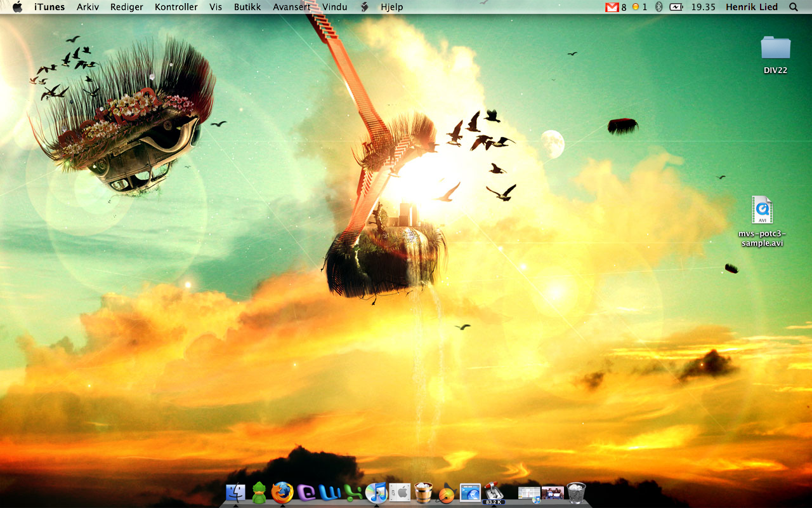Launch Microsoft Entourage purple icon in Dock
The width and height of the screenshot is (812, 508).
point(306,492)
